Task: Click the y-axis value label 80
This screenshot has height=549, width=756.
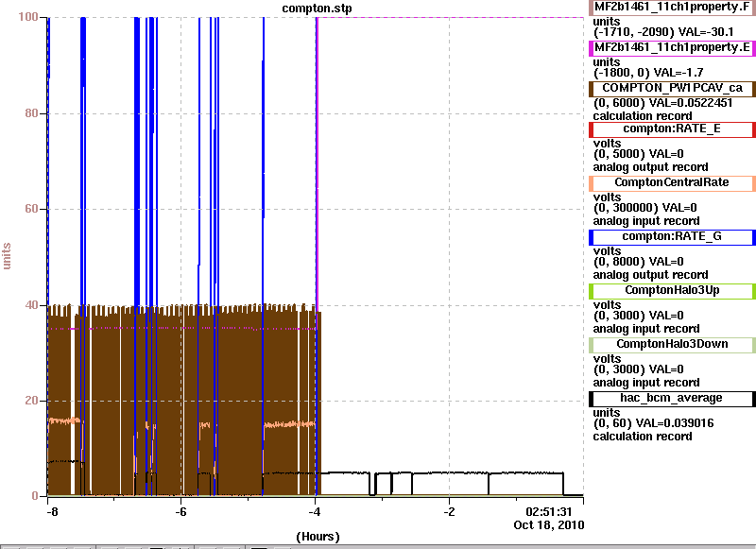Action: (x=31, y=113)
